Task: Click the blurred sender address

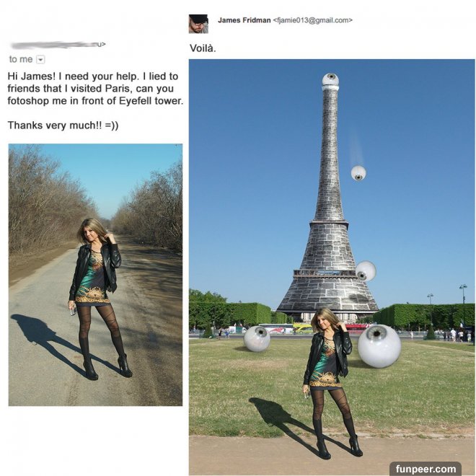Action: coord(58,45)
